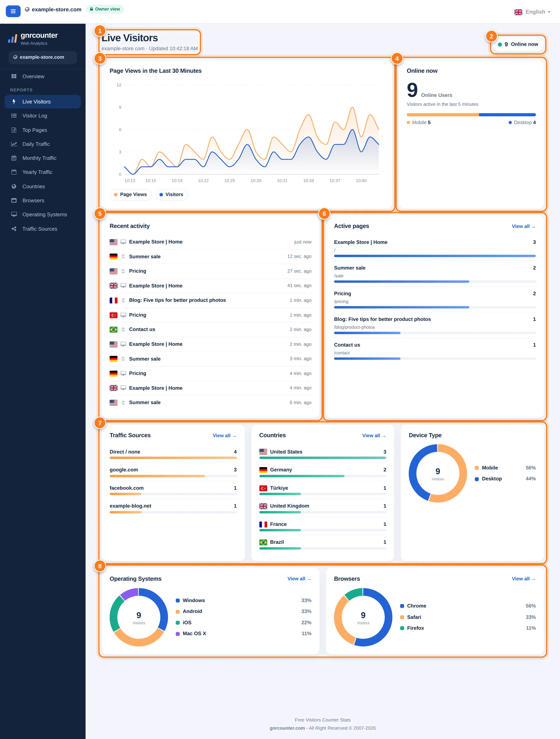Open the Visitor Log report

(x=43, y=115)
